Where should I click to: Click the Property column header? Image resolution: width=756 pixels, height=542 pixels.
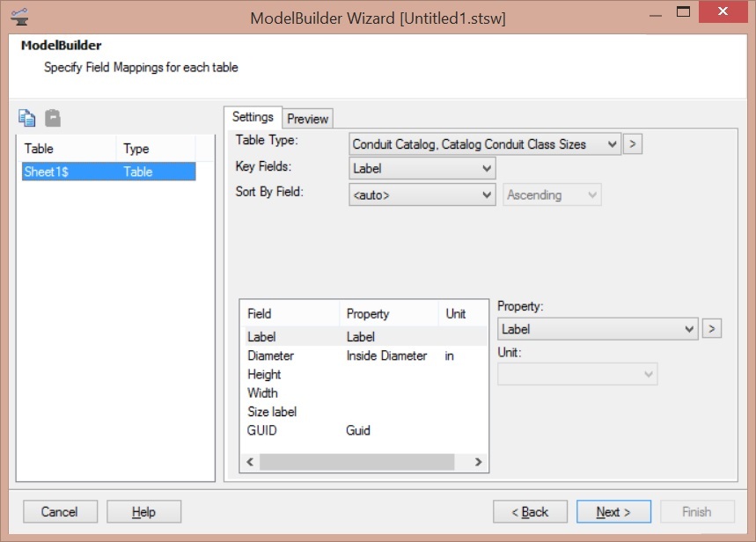389,314
